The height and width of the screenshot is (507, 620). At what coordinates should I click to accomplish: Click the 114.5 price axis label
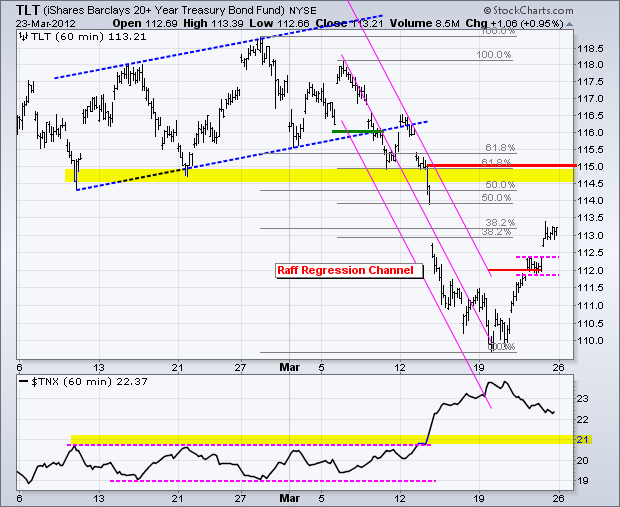590,184
